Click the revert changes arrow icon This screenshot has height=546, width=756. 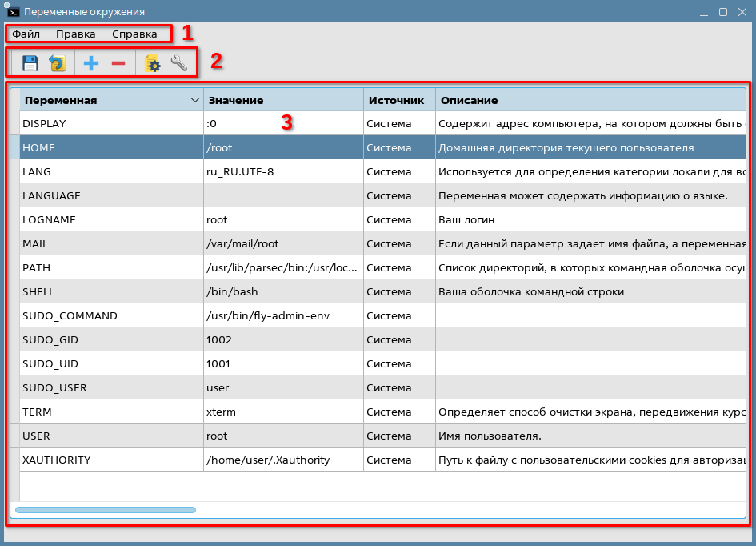pos(57,63)
